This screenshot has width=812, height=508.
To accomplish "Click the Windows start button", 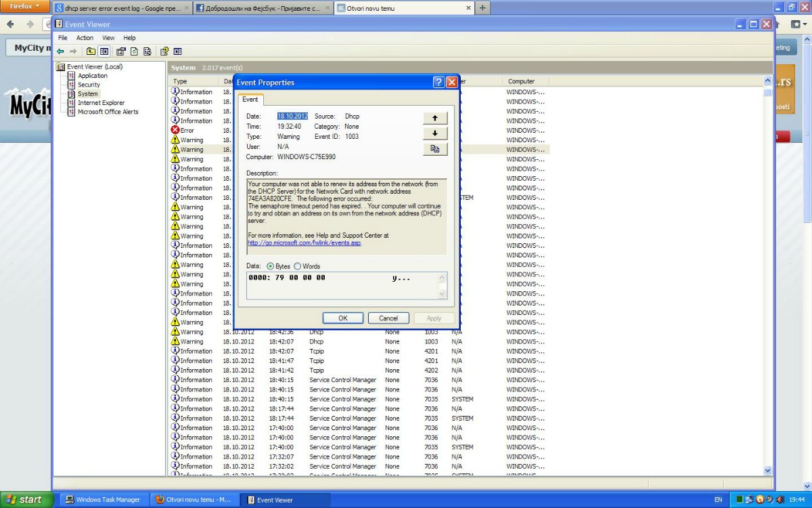I will coord(26,500).
